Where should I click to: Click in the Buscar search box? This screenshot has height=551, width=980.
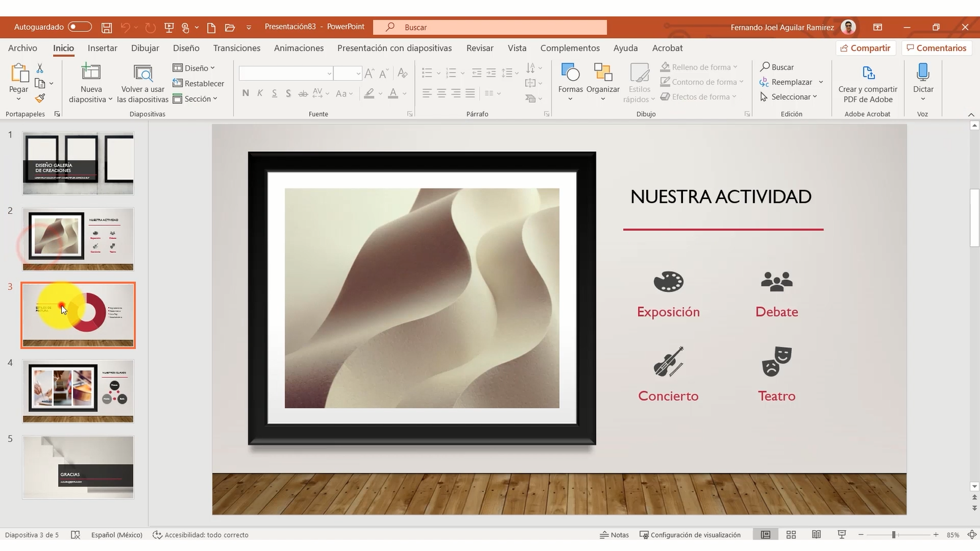(491, 27)
